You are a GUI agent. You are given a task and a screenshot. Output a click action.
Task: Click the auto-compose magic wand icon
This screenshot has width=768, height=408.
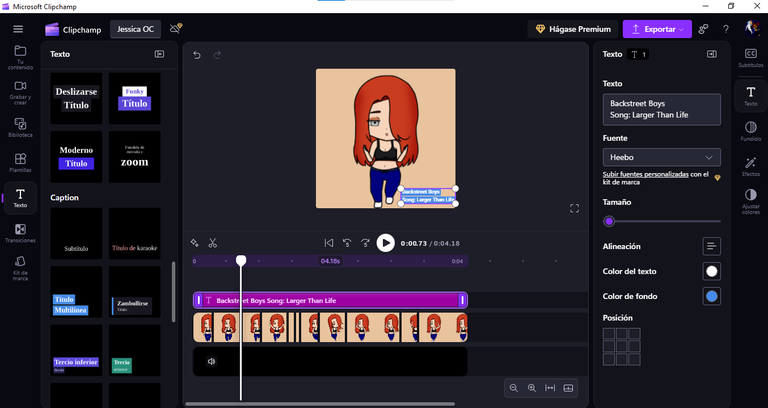tap(194, 243)
